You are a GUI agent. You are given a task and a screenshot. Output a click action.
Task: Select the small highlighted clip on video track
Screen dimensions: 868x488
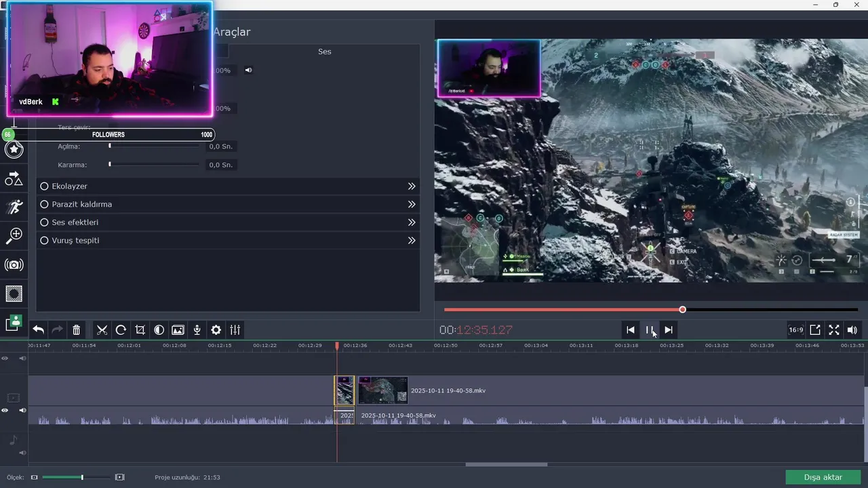(x=344, y=390)
